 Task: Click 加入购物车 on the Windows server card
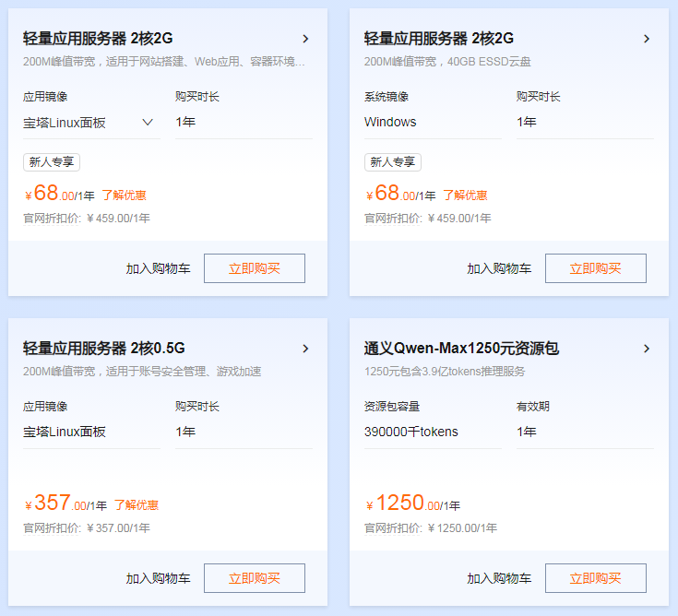(499, 268)
